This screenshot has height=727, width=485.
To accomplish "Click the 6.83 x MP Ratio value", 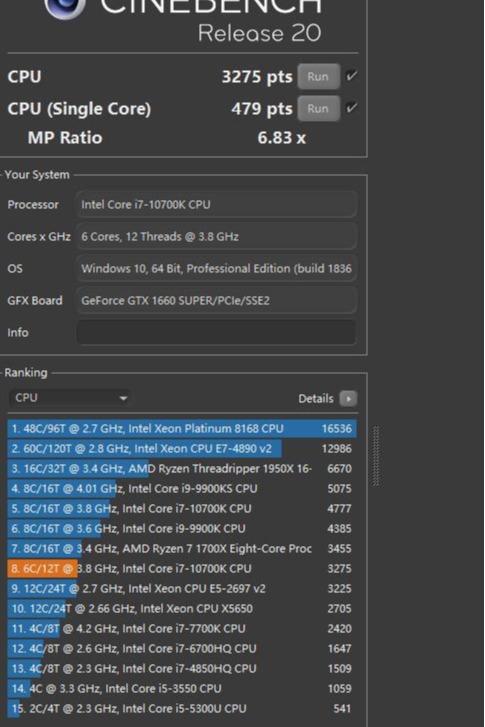I will [x=282, y=138].
